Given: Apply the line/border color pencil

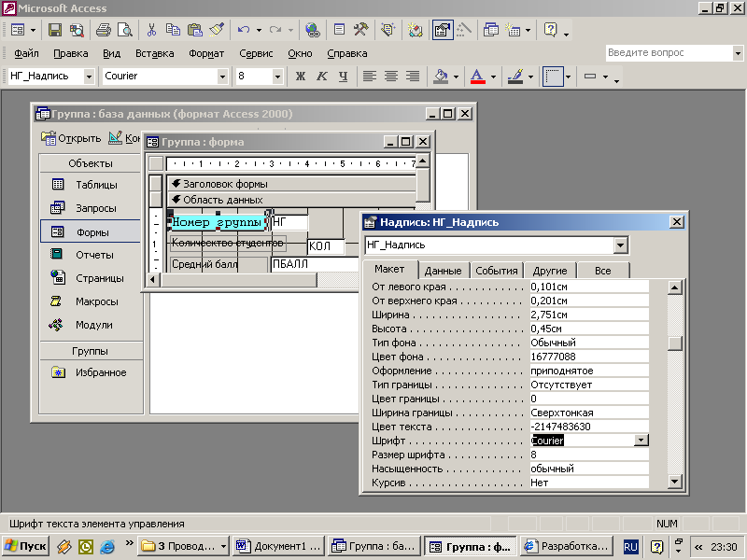Looking at the screenshot, I should (x=515, y=77).
